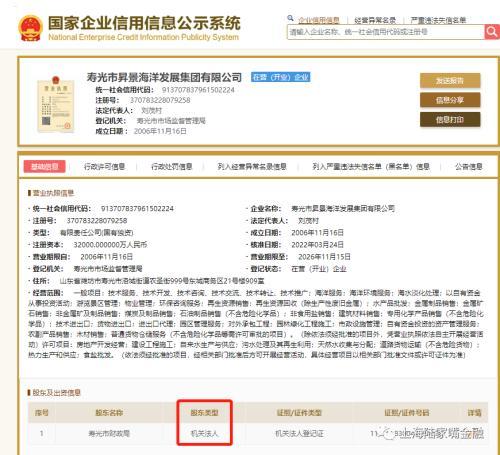The image size is (500, 455).
Task: Click the 登记状态 value 在营（开业）企业
Action: (319, 269)
